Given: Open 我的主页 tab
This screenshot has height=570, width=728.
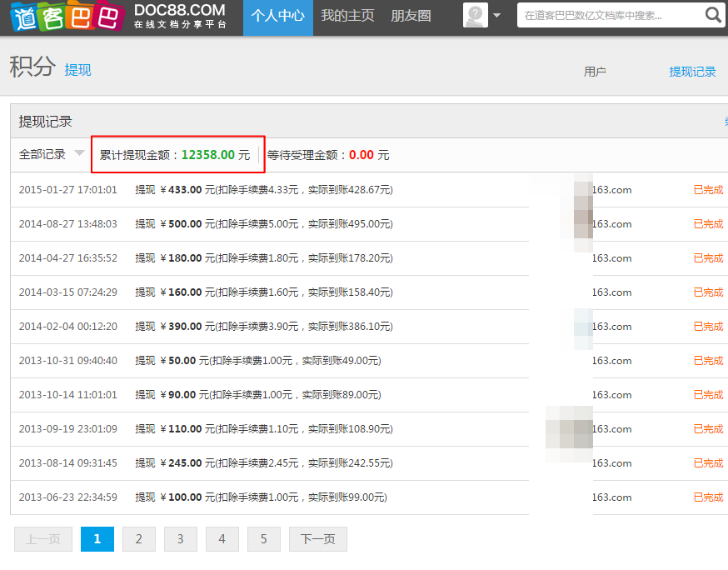Looking at the screenshot, I should pos(347,16).
